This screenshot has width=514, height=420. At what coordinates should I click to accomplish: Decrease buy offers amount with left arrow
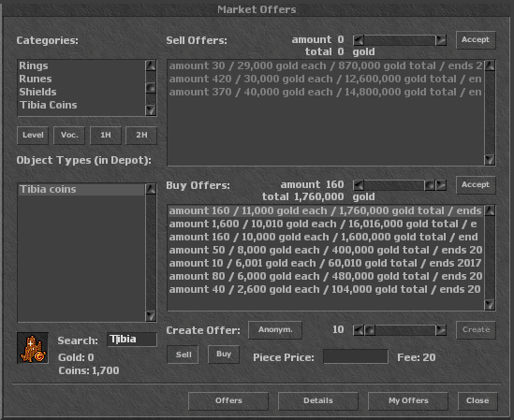coord(359,185)
